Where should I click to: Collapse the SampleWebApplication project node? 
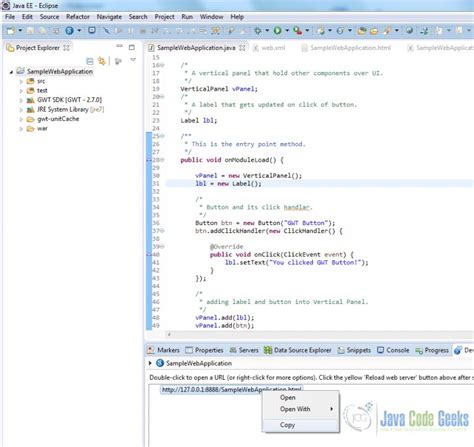11,72
